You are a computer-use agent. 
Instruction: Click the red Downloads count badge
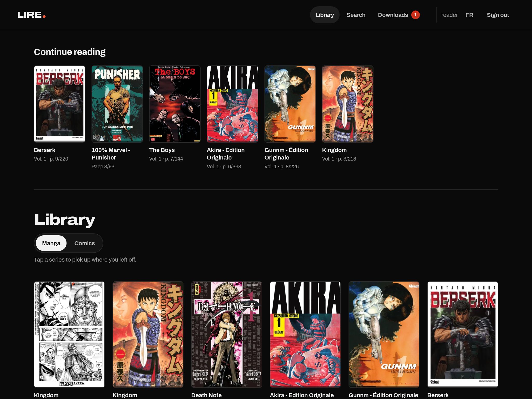415,15
